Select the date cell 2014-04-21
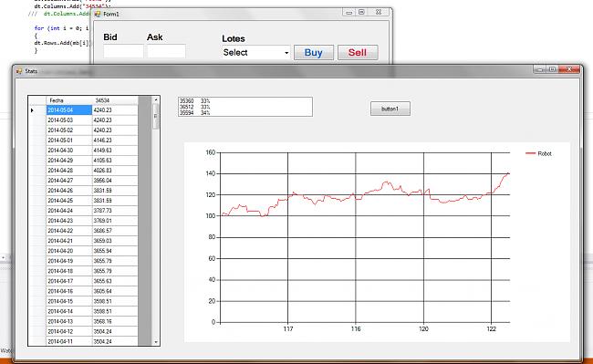 point(68,241)
